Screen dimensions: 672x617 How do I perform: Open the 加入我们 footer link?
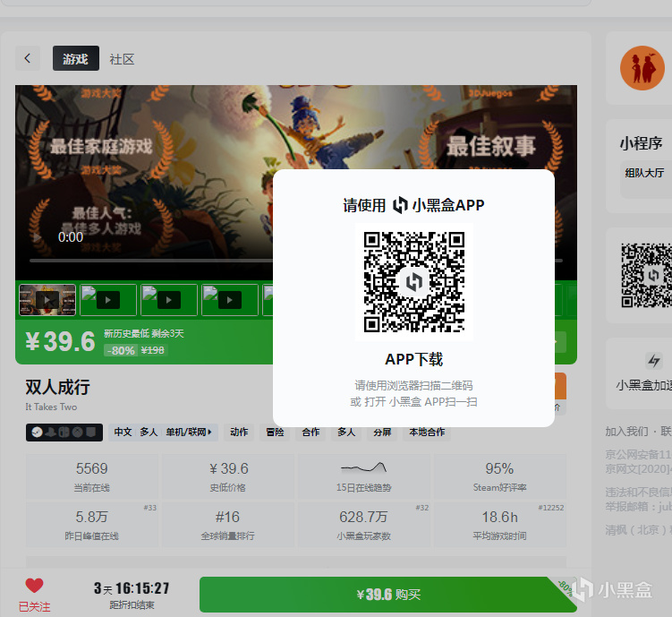point(626,432)
